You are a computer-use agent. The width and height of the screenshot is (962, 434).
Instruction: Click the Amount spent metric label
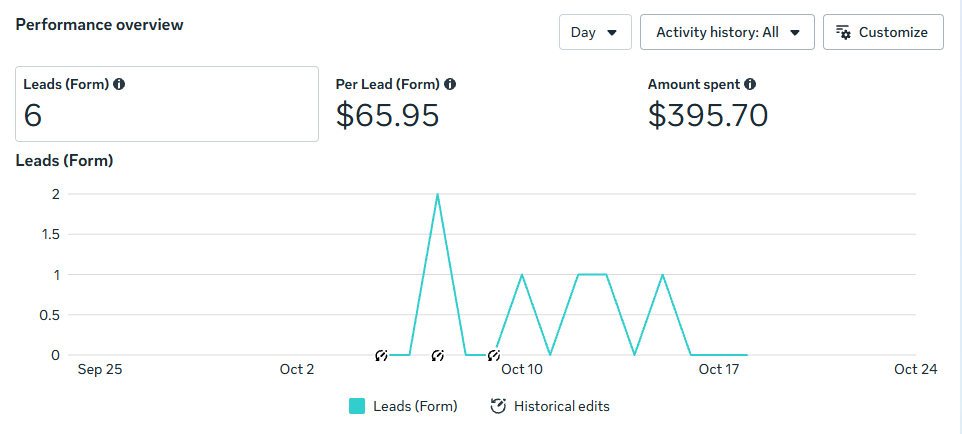tap(695, 84)
